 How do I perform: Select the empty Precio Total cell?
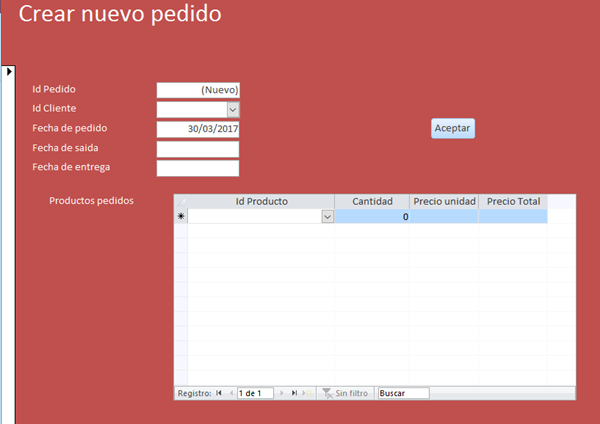point(513,217)
